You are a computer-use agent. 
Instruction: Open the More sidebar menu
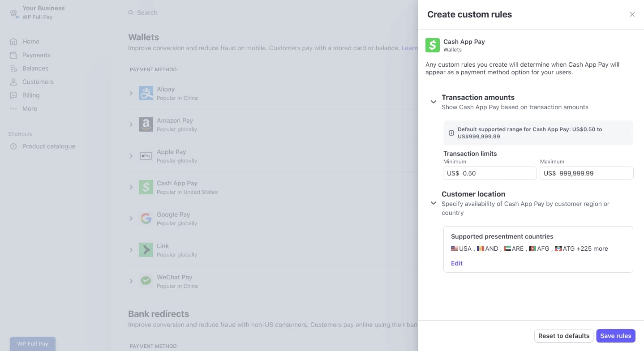click(x=30, y=109)
